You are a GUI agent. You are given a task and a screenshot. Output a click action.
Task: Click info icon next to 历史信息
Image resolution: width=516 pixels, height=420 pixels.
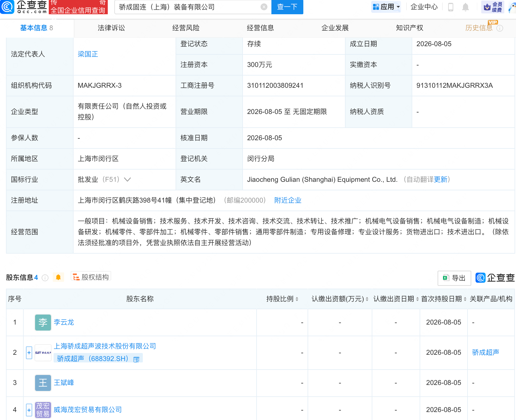[x=500, y=28]
